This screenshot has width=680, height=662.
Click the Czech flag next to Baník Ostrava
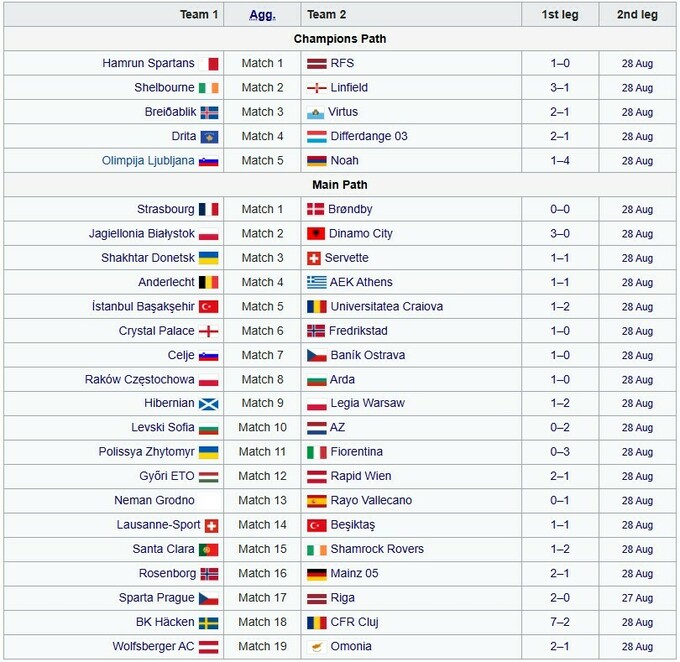[317, 356]
